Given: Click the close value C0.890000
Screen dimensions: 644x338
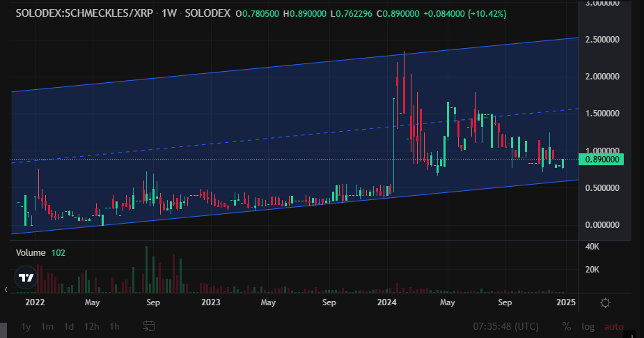Looking at the screenshot, I should 398,13.
